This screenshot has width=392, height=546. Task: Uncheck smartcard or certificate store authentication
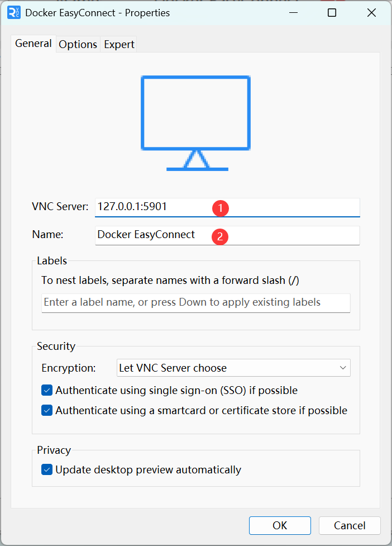click(47, 411)
